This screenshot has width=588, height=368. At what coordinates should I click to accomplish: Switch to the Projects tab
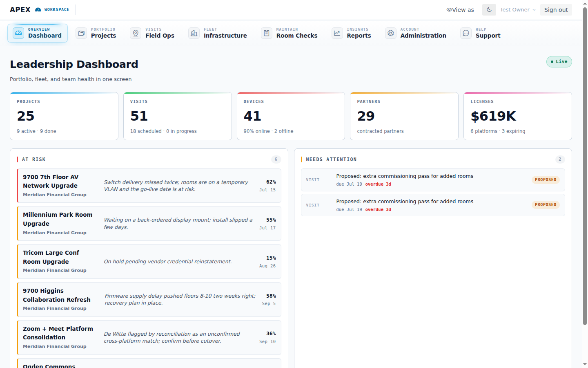96,33
